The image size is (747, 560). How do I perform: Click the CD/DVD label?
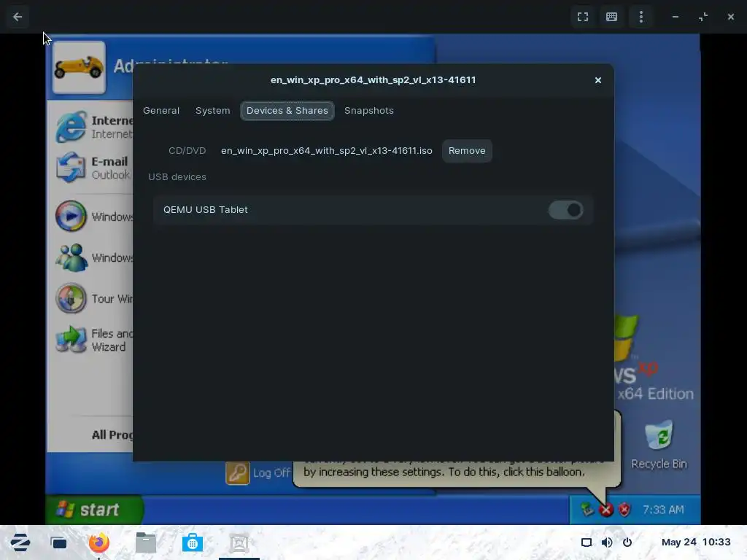[187, 150]
